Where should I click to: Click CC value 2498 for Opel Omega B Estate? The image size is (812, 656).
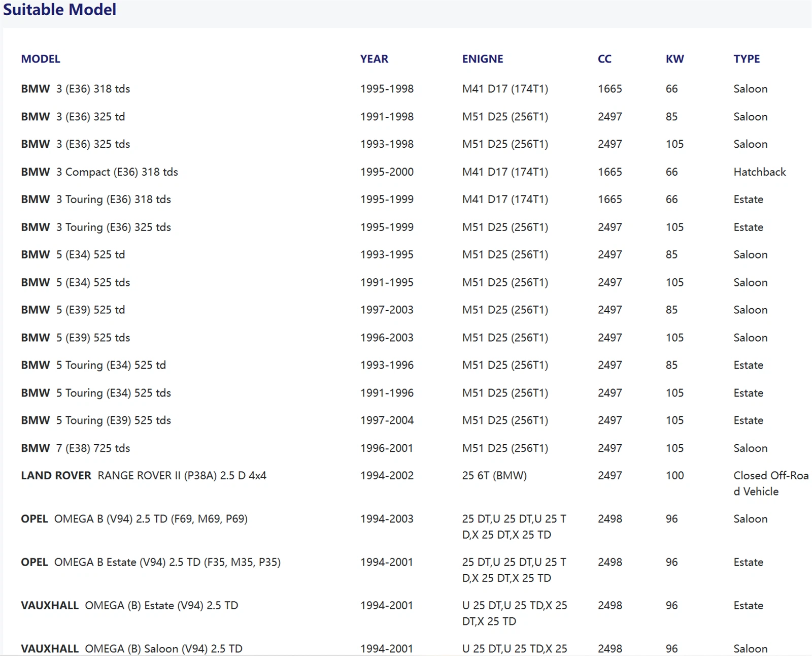click(610, 563)
